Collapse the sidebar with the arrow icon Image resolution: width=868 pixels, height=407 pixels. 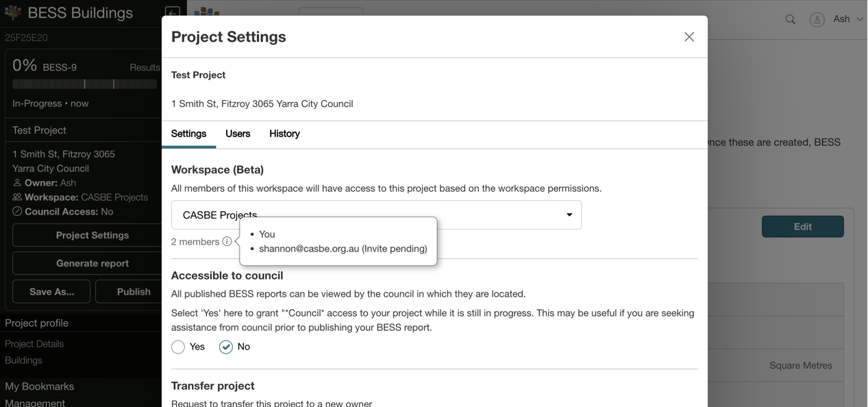[172, 13]
